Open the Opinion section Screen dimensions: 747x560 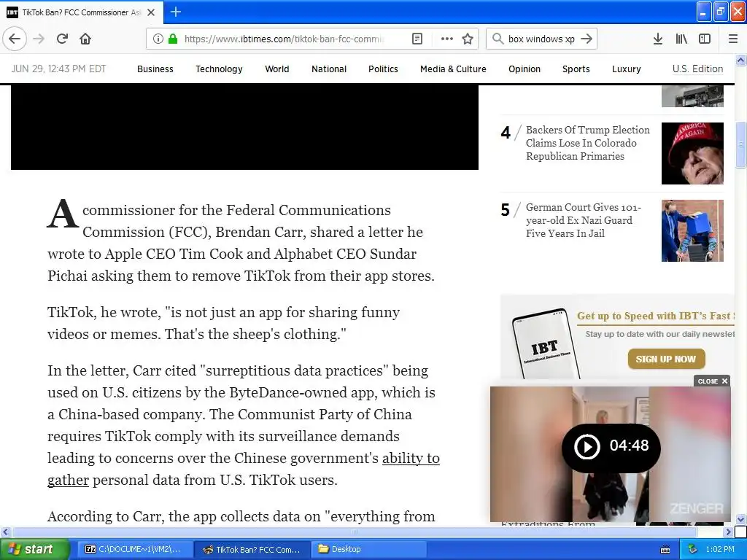tap(524, 69)
